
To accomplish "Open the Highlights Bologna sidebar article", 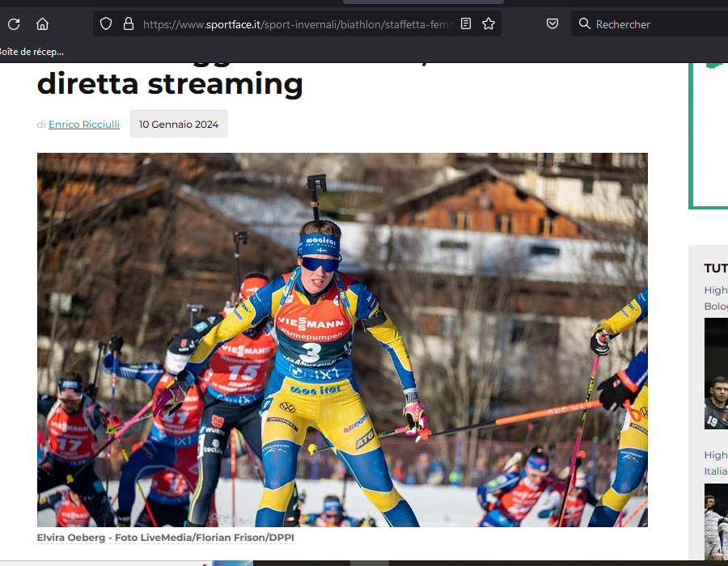I will [x=716, y=298].
